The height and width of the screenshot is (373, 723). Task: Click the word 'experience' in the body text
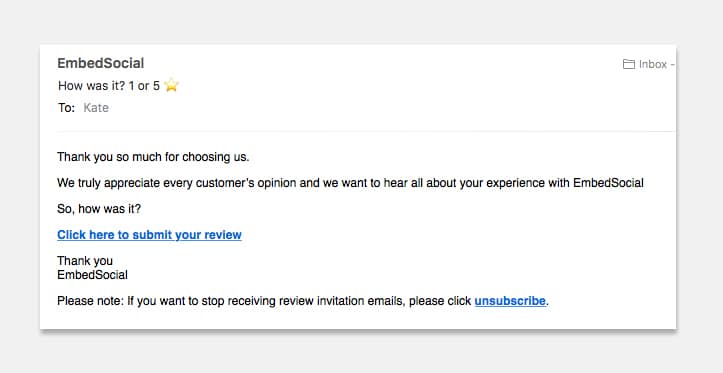point(516,184)
